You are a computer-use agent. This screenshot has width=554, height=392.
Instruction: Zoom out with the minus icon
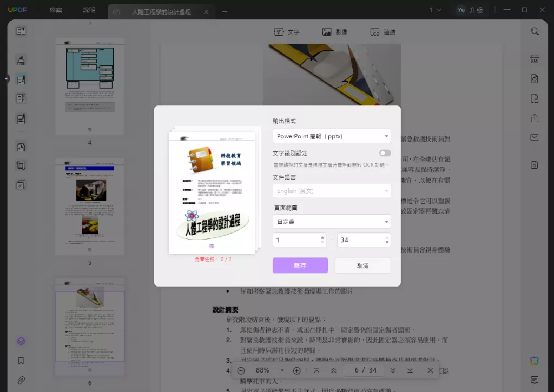(x=241, y=370)
